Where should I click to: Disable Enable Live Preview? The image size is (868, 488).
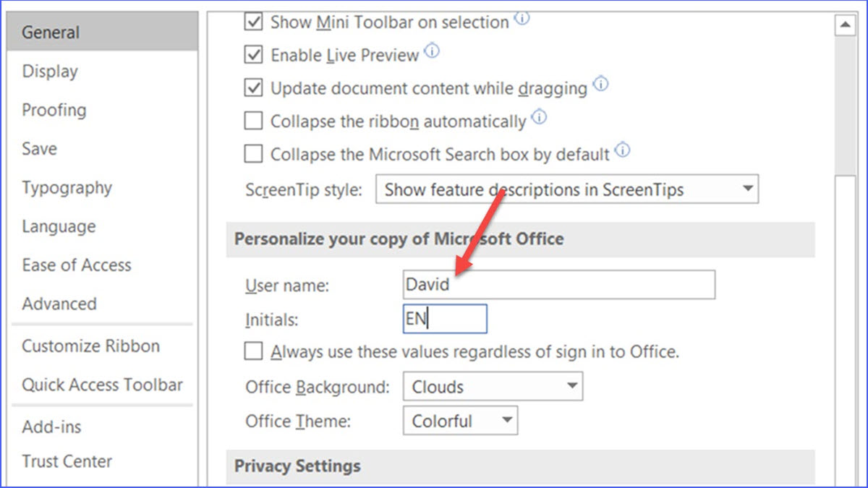click(x=252, y=55)
